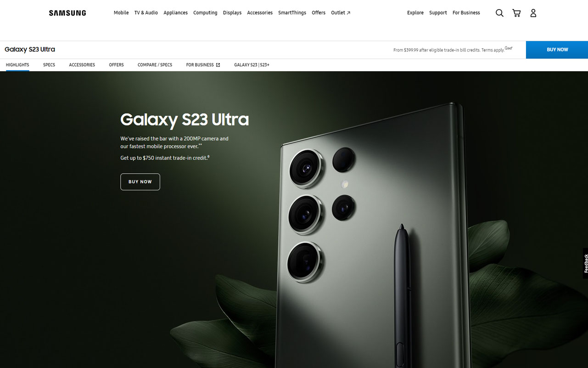Open the Support link

pos(438,13)
